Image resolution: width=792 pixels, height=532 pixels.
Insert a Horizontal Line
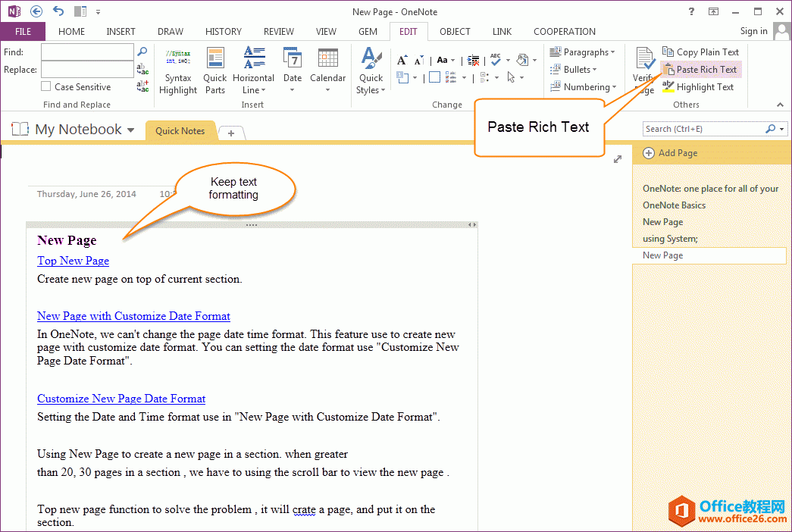click(254, 72)
